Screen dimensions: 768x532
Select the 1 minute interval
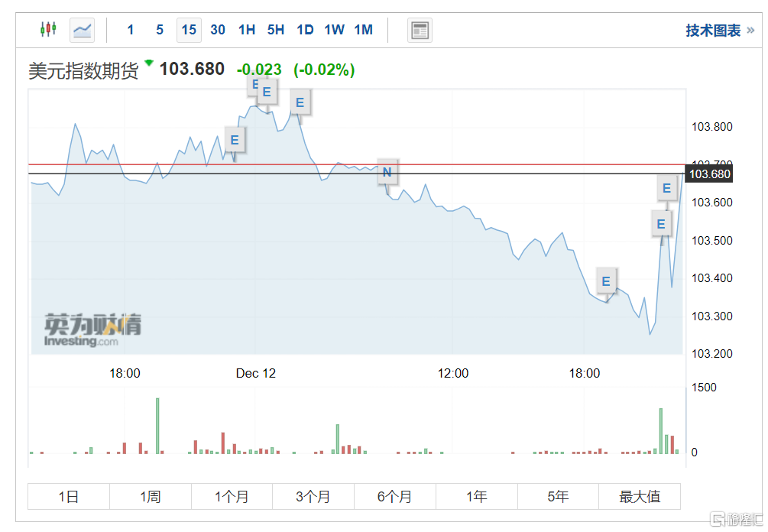(131, 30)
